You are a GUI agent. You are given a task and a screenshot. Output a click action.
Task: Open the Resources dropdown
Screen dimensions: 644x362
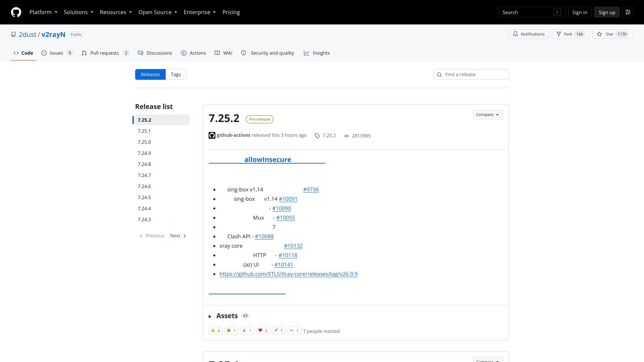coord(116,12)
